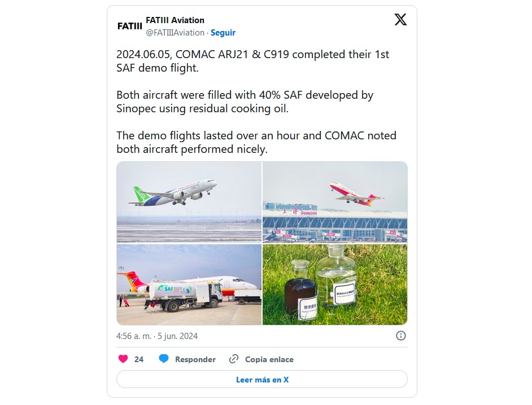Viewport: 532px width, 405px height.
Task: Follow account via Seguir link
Action: click(223, 33)
